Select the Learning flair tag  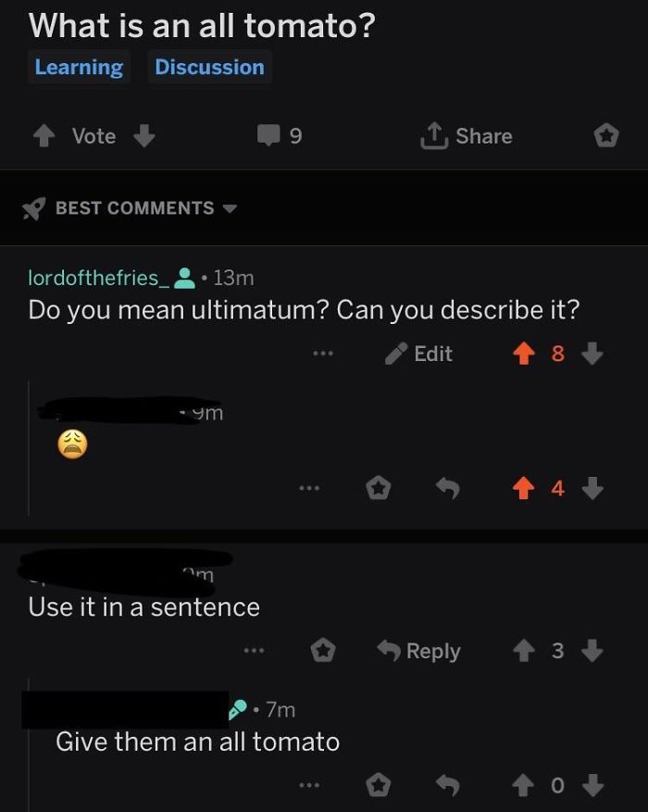click(x=79, y=67)
